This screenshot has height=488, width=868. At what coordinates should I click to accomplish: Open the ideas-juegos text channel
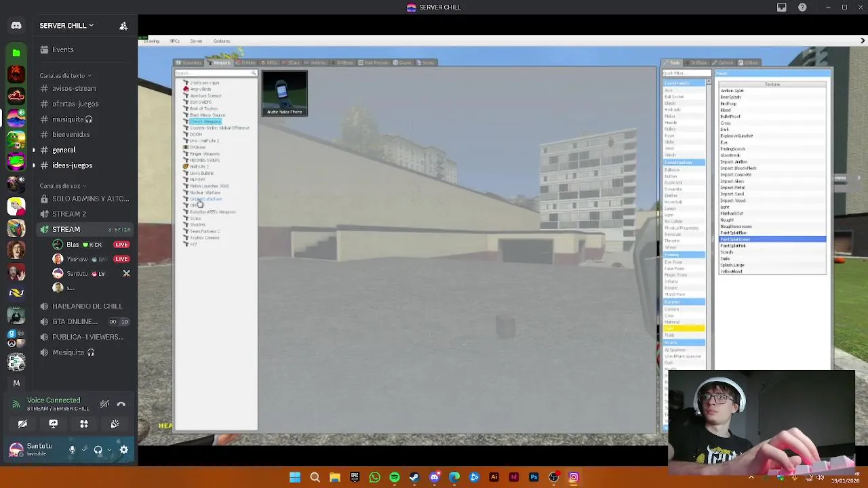click(72, 165)
